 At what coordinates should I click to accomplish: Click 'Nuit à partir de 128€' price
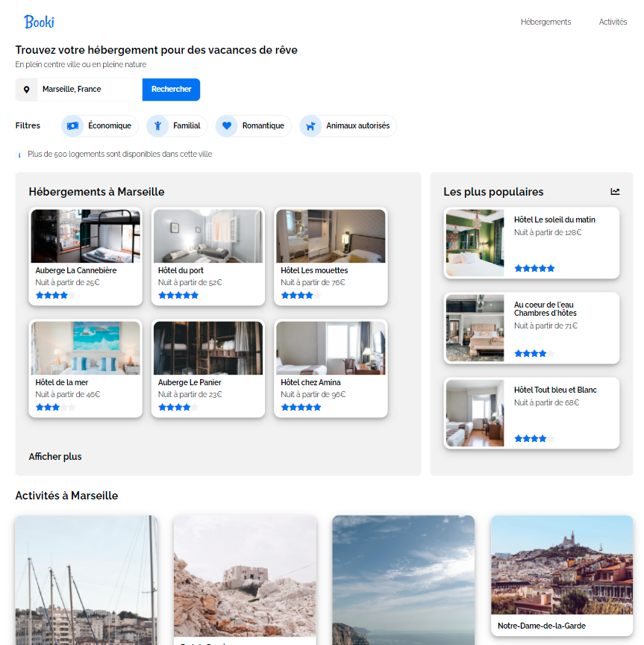[x=548, y=232]
